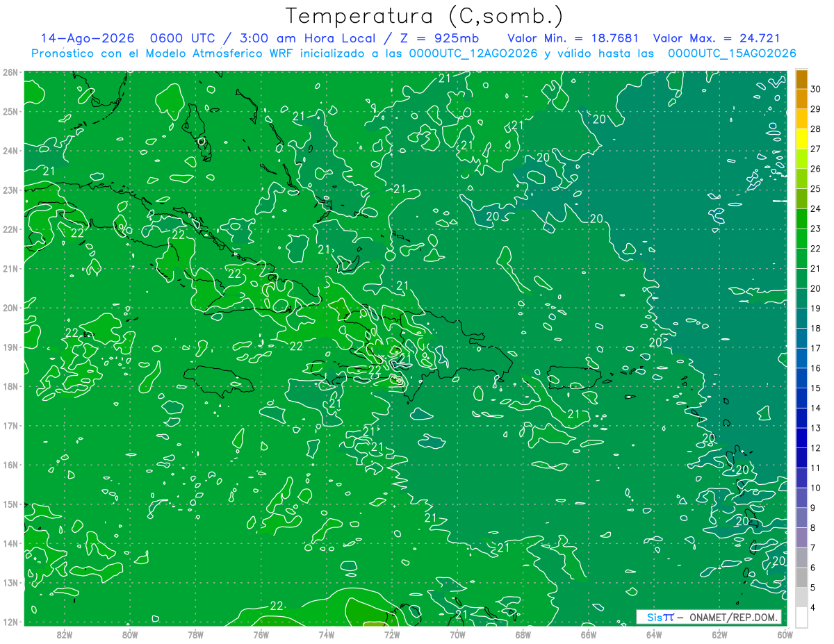Viewport: 834px width, 644px height.
Task: Click the longitude label "60W"
Action: (785, 634)
